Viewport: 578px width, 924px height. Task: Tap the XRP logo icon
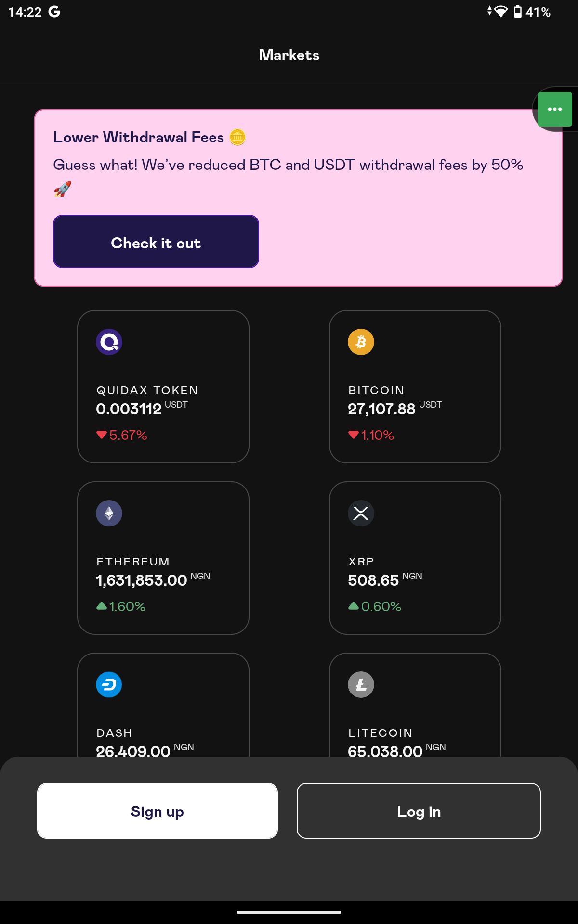pyautogui.click(x=361, y=513)
